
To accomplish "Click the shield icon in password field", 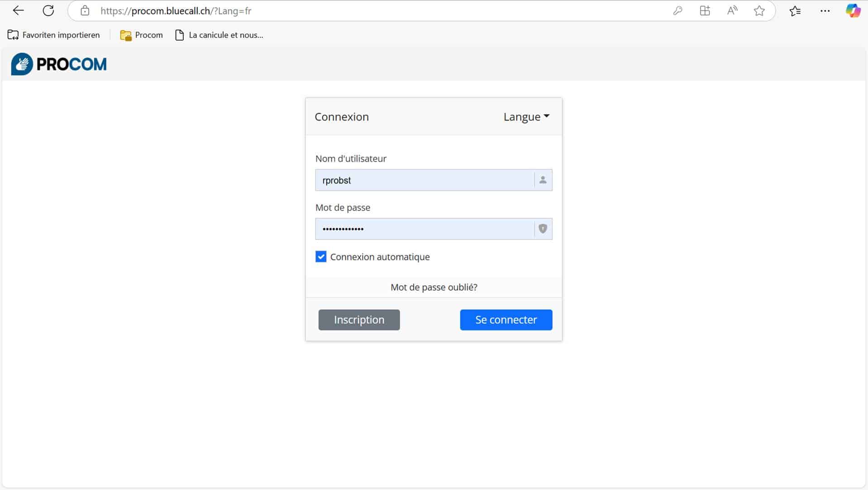I will [543, 229].
